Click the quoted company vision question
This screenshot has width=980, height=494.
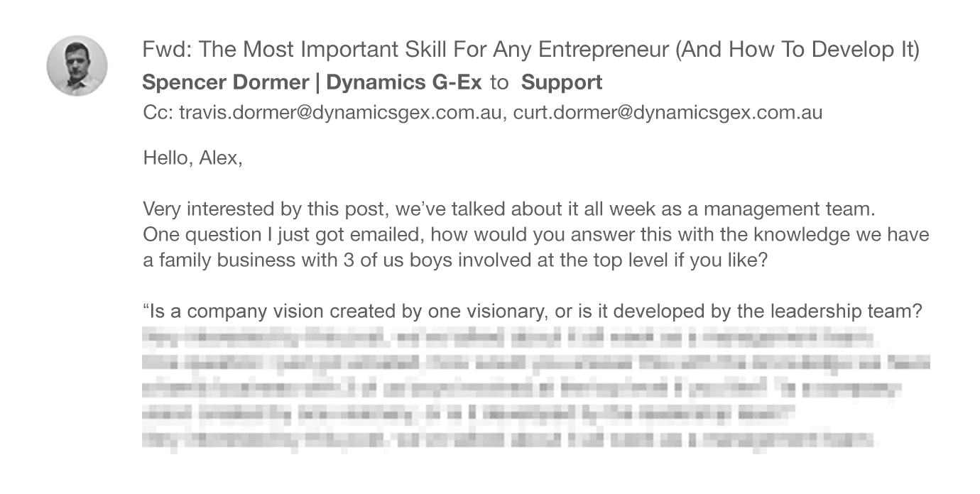(532, 312)
